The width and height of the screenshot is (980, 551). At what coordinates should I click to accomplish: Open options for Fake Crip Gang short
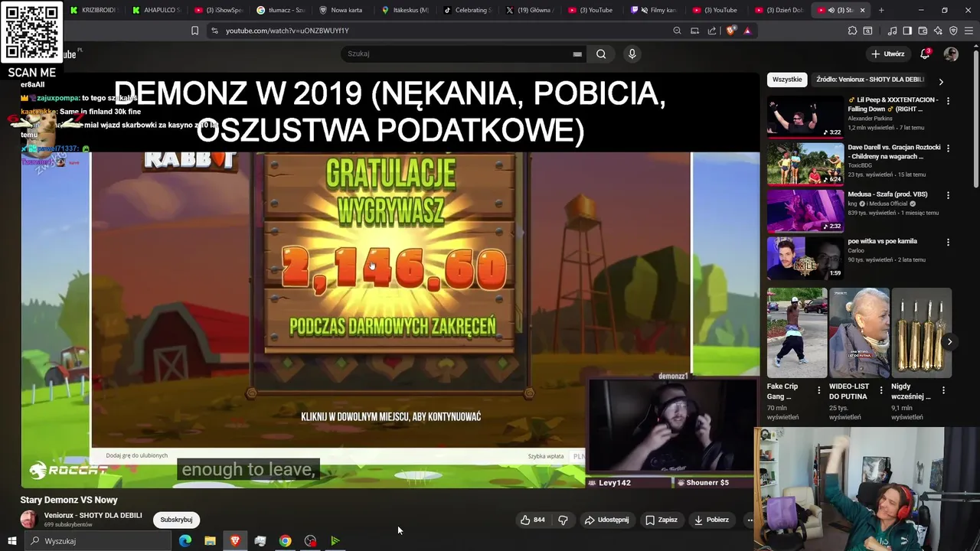pos(818,390)
